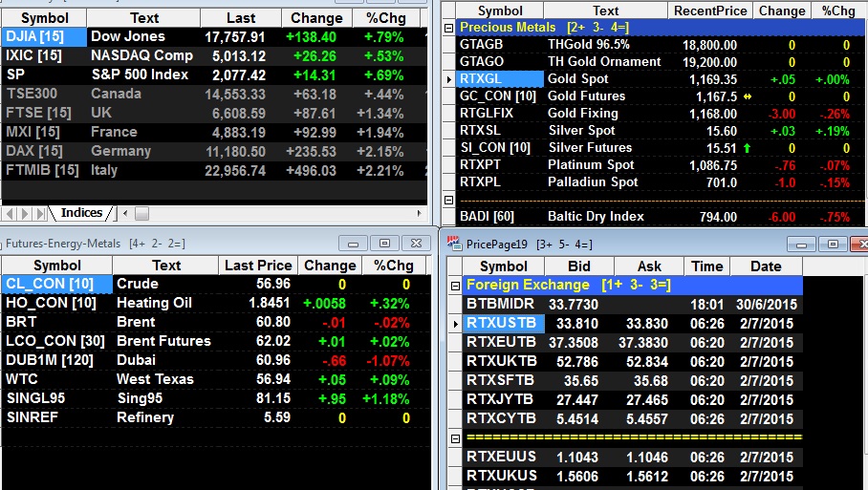The height and width of the screenshot is (490, 868).
Task: Minimize the PricePage19 window
Action: coord(801,244)
